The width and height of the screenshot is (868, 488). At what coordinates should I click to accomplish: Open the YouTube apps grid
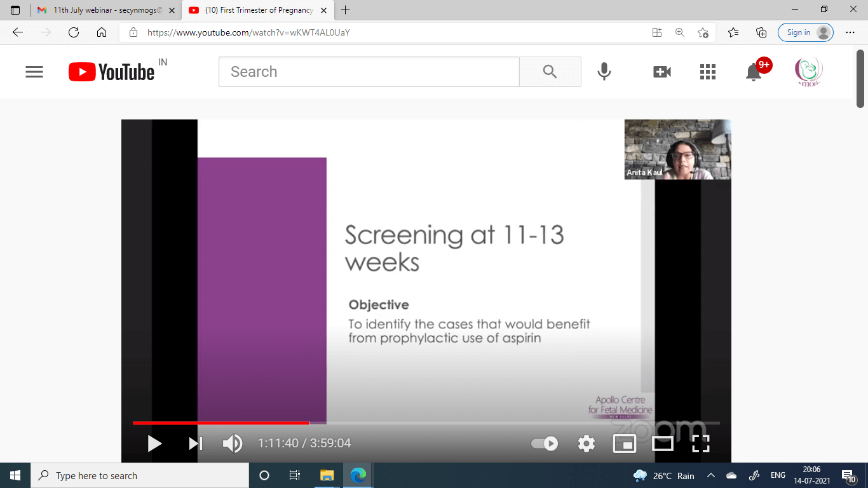(708, 72)
